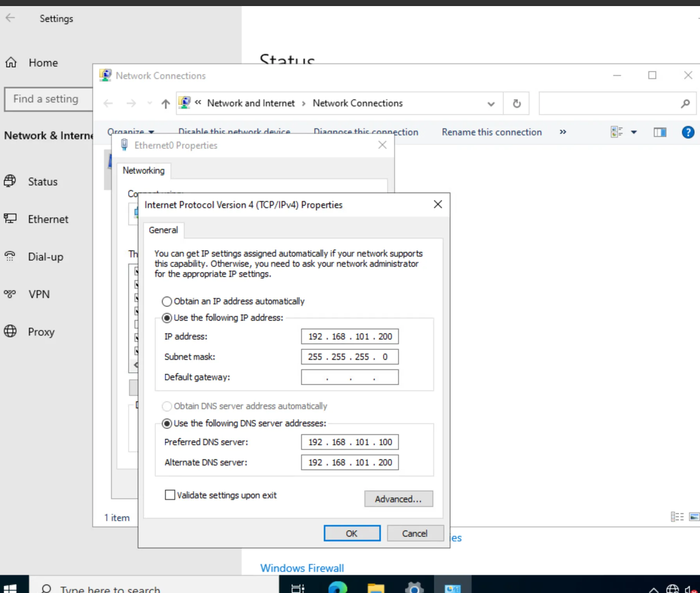The image size is (700, 593).
Task: Select Use the following DNS server addresses
Action: pos(167,424)
